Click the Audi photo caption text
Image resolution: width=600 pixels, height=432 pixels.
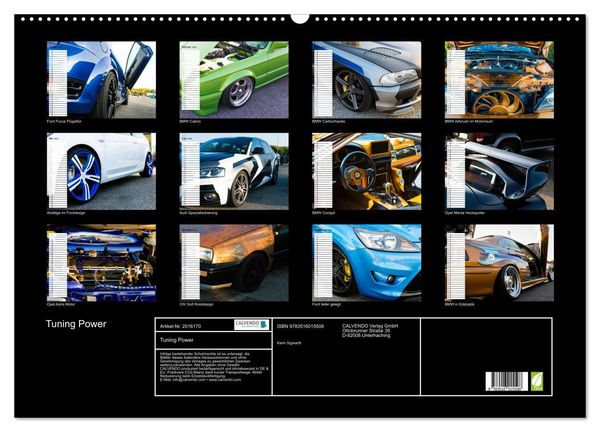pyautogui.click(x=198, y=213)
